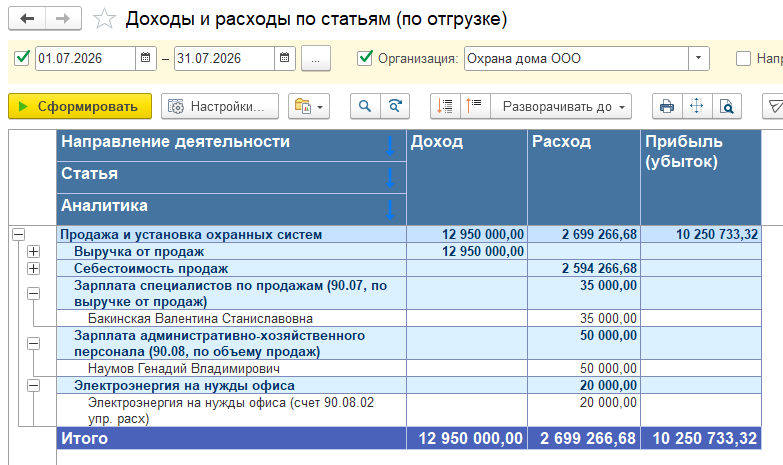Image resolution: width=783 pixels, height=465 pixels.
Task: Sort by Аналитика blue arrow
Action: [390, 209]
